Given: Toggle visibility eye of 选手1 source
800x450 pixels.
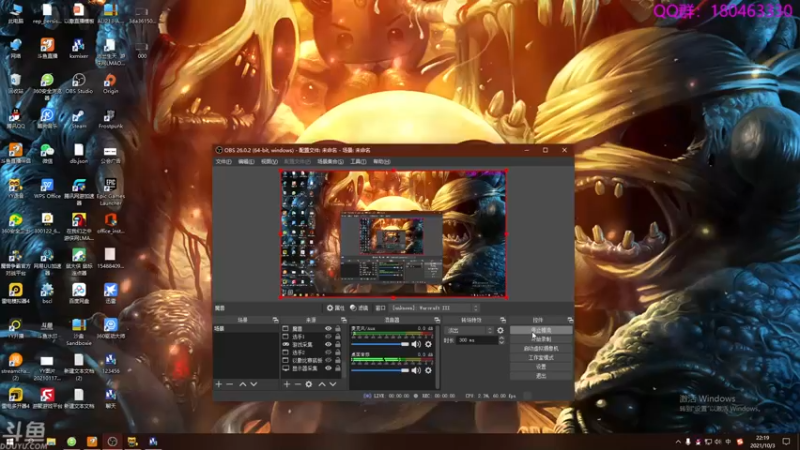Looking at the screenshot, I should click(328, 337).
